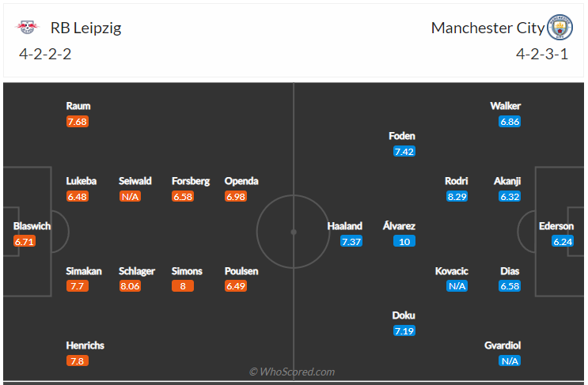The width and height of the screenshot is (588, 385).
Task: Click the 4-2-2-2 formation label
Action: click(x=45, y=55)
